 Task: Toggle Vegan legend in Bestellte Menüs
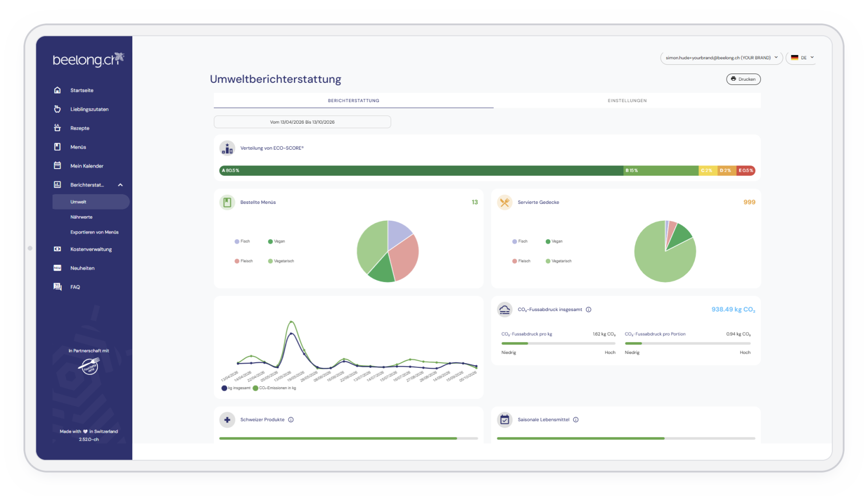tap(276, 241)
